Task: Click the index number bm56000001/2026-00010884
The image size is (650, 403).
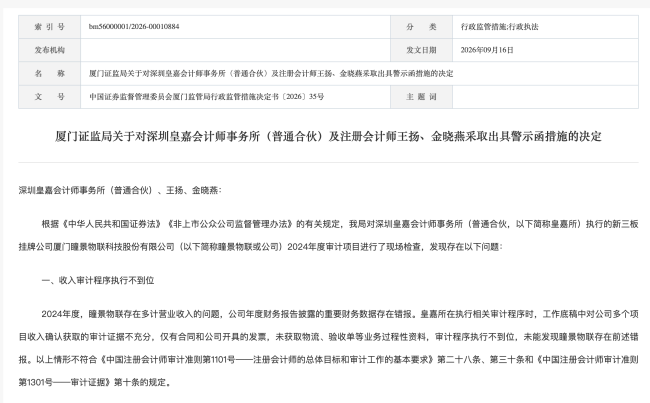Action: 134,27
